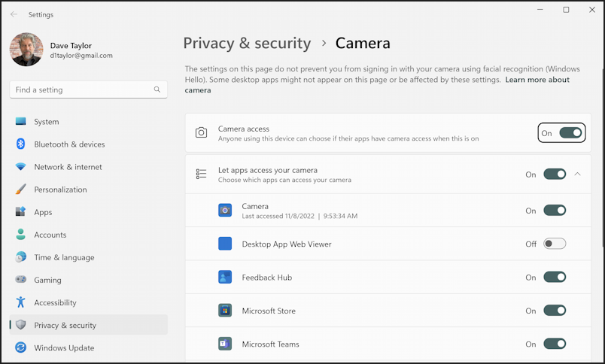Click the Network wifi icon
This screenshot has width=605, height=364.
20,166
